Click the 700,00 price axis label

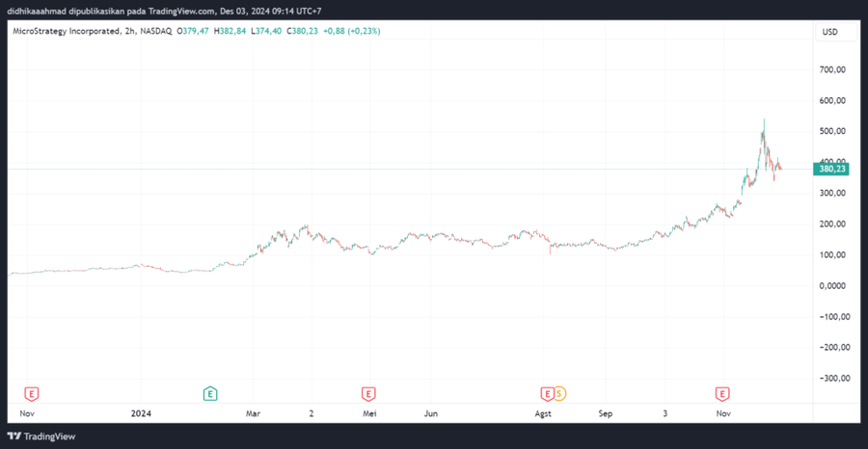(x=831, y=69)
